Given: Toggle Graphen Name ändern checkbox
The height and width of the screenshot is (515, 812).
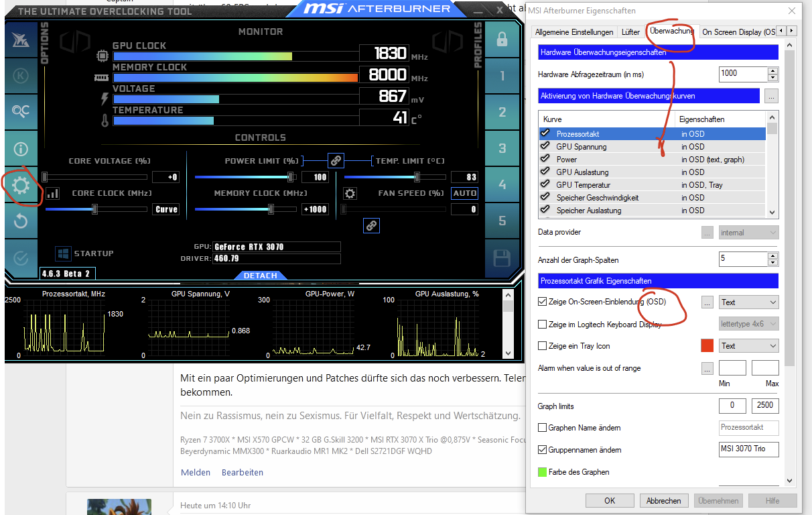Looking at the screenshot, I should (x=543, y=428).
